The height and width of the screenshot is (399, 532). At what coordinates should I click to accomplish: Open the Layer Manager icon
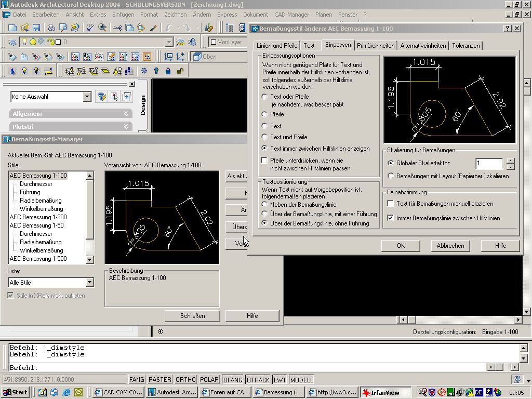click(x=12, y=42)
